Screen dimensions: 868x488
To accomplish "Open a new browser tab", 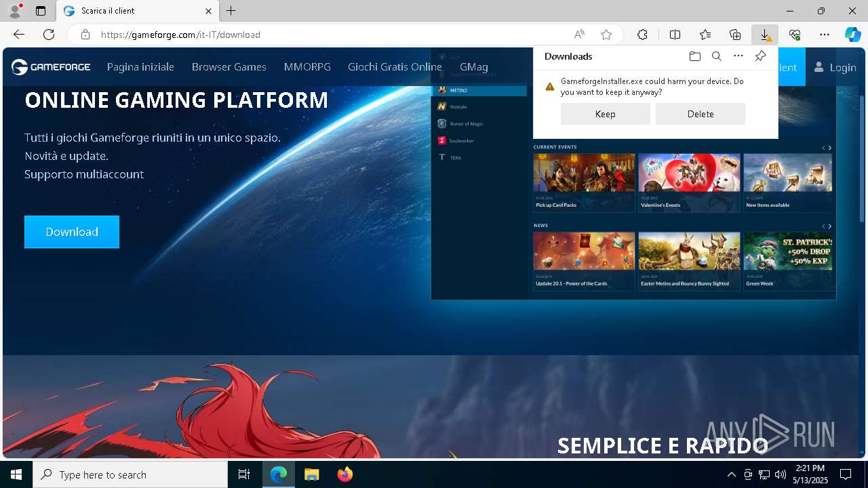I will (x=231, y=11).
